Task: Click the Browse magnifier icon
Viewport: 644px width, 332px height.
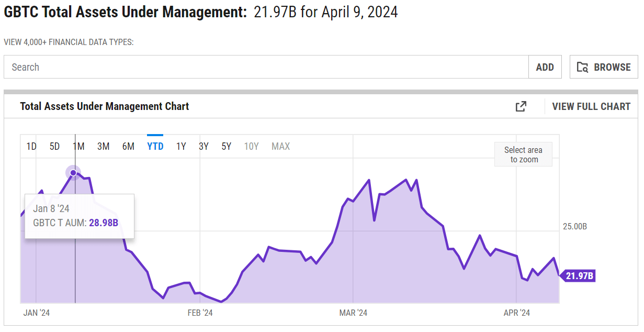Action: click(582, 67)
